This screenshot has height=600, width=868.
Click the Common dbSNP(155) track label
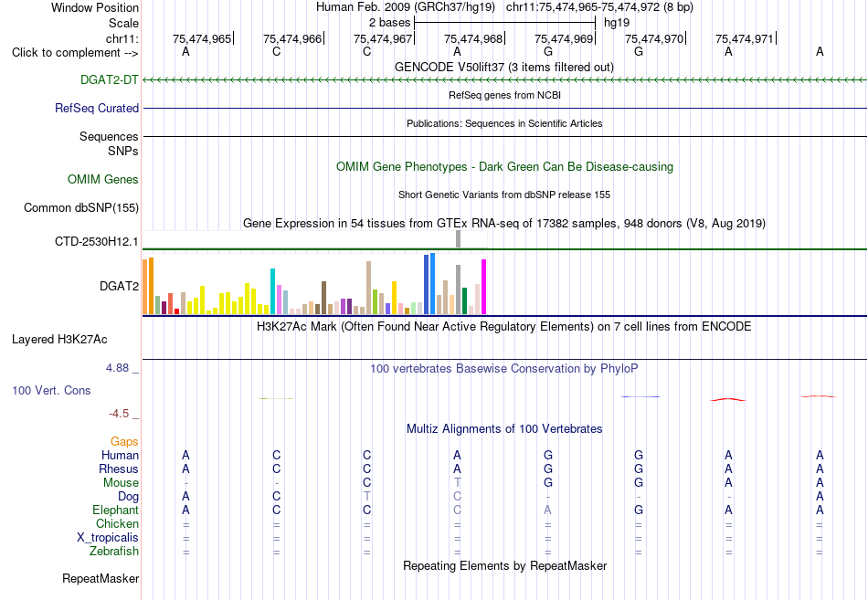pyautogui.click(x=80, y=207)
